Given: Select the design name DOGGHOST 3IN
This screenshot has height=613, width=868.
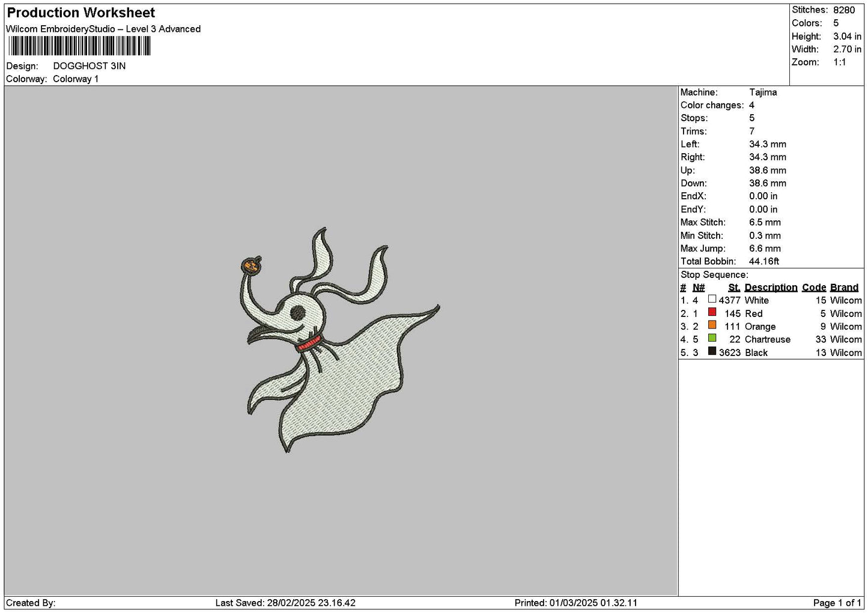Looking at the screenshot, I should click(x=90, y=66).
